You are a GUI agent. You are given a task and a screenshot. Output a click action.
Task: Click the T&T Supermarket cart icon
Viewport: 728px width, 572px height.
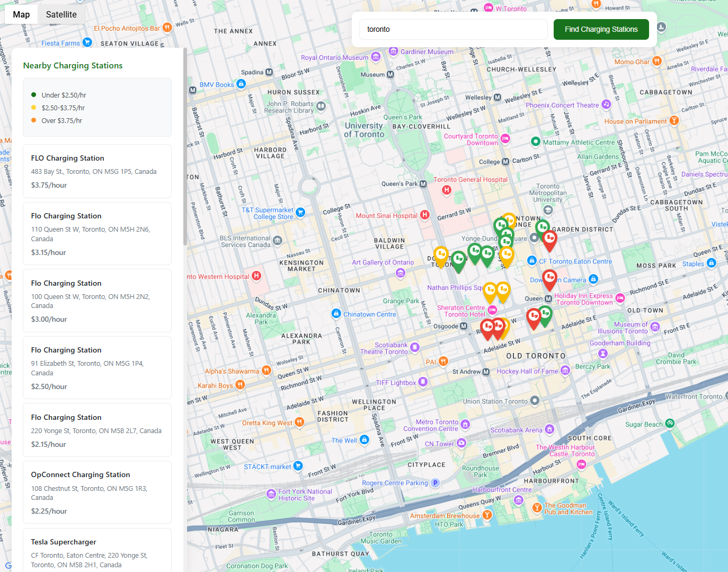(x=300, y=212)
